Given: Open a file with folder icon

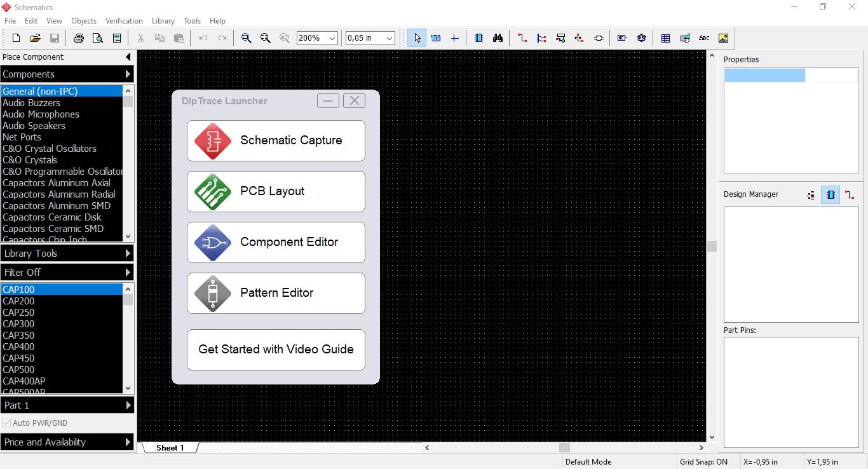Looking at the screenshot, I should point(36,38).
